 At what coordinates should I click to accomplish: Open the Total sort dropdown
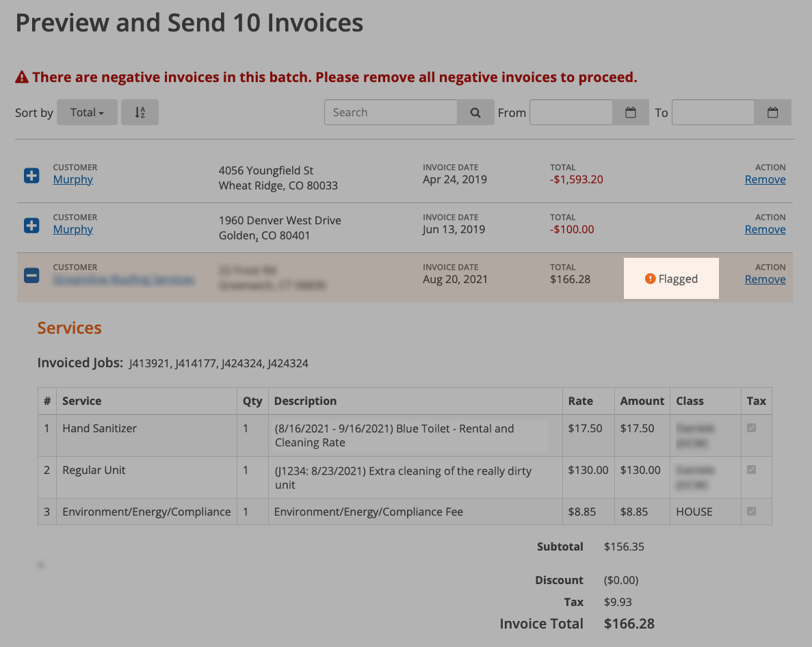[x=86, y=112]
